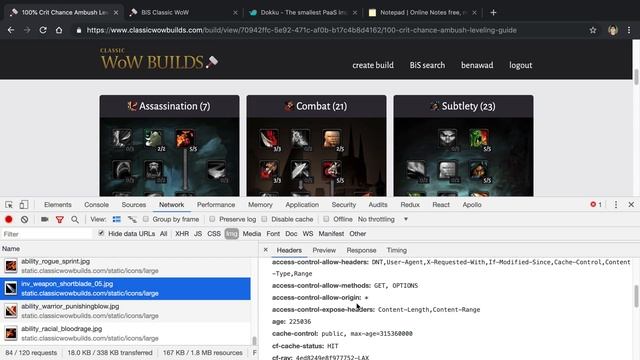Filter requests by CSS type
Screen dimensions: 640x360
click(214, 233)
